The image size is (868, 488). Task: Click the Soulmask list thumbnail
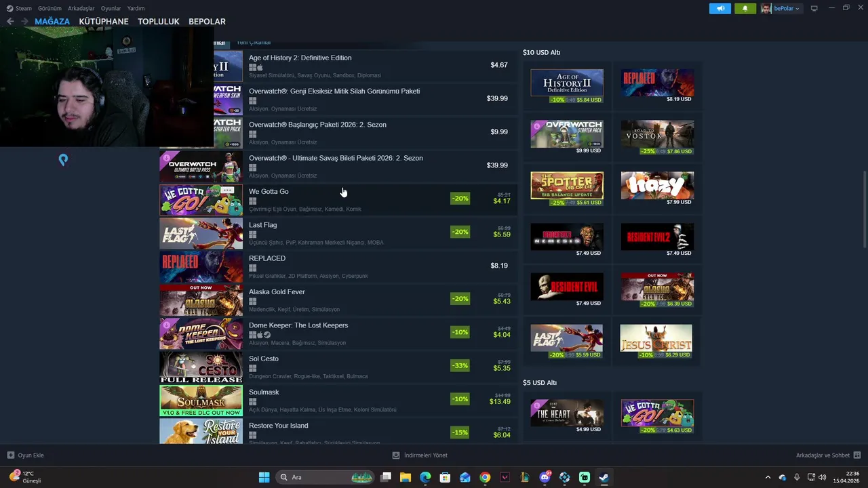pyautogui.click(x=201, y=401)
